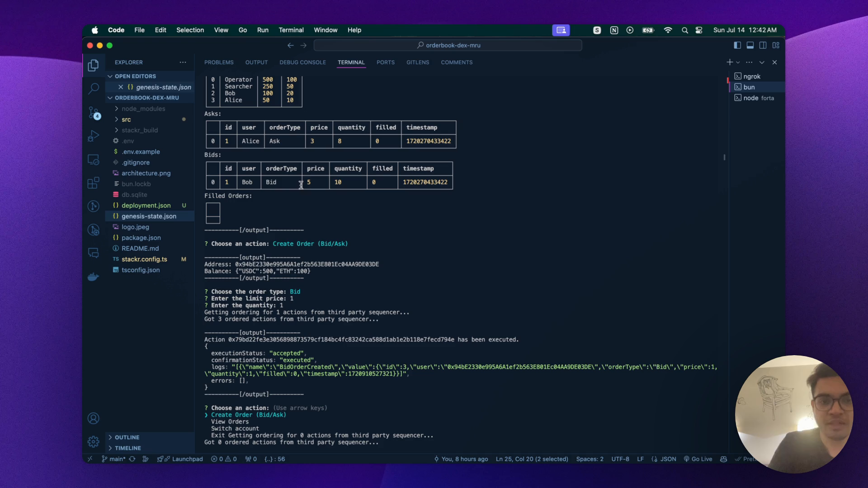
Task: Open Explorer more actions ellipsis
Action: point(183,62)
